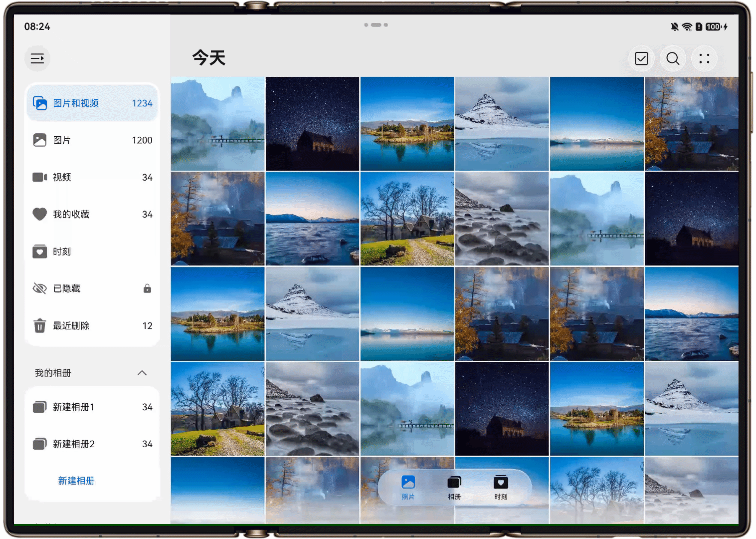Image resolution: width=756 pixels, height=539 pixels.
Task: Click the lock icon beside 已隐藏
Action: click(x=147, y=288)
